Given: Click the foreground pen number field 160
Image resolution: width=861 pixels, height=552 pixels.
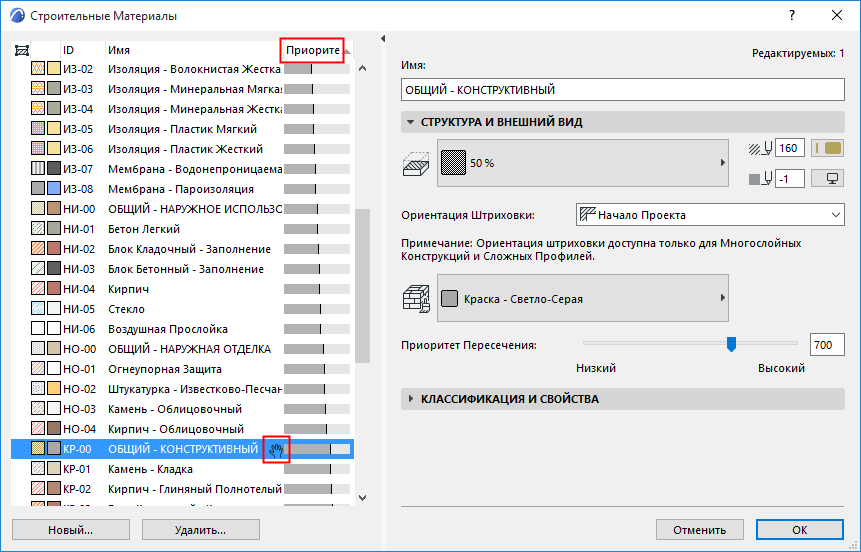Looking at the screenshot, I should 790,148.
